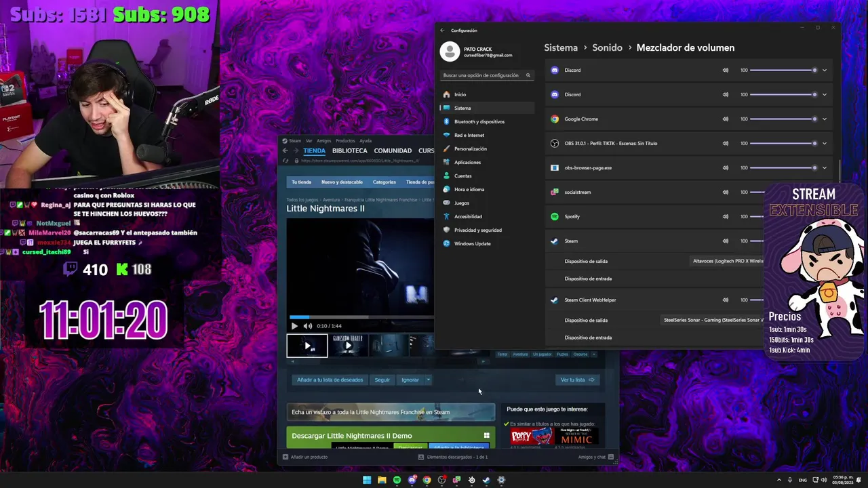This screenshot has height=488, width=868.
Task: Switch to the TIENDA tab in Steam
Action: point(314,150)
